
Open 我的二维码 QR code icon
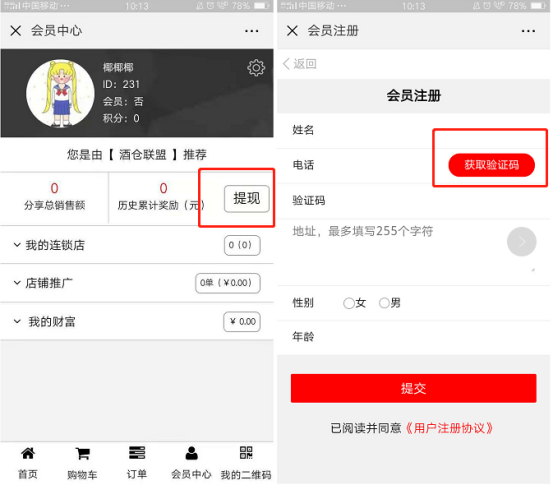click(x=246, y=452)
